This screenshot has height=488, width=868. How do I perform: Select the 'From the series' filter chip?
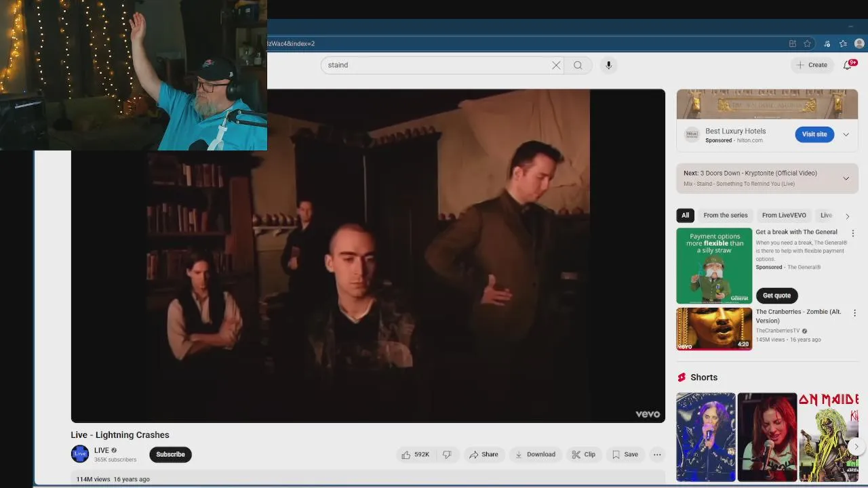coord(725,216)
